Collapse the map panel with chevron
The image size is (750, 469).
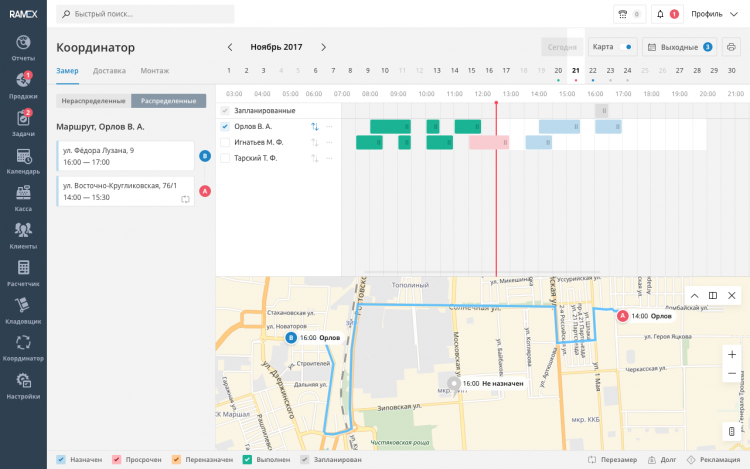point(694,295)
